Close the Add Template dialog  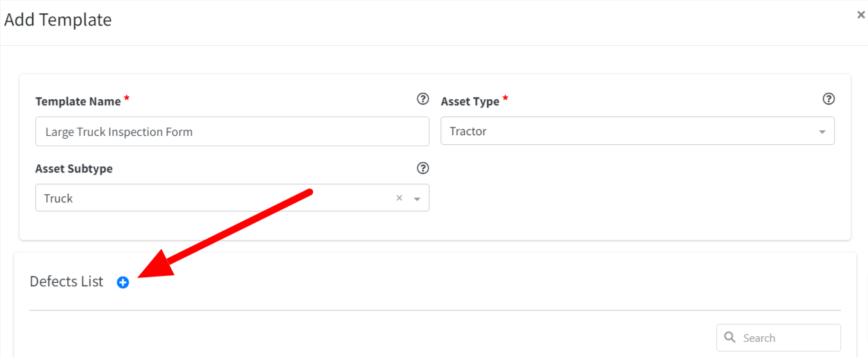[861, 15]
